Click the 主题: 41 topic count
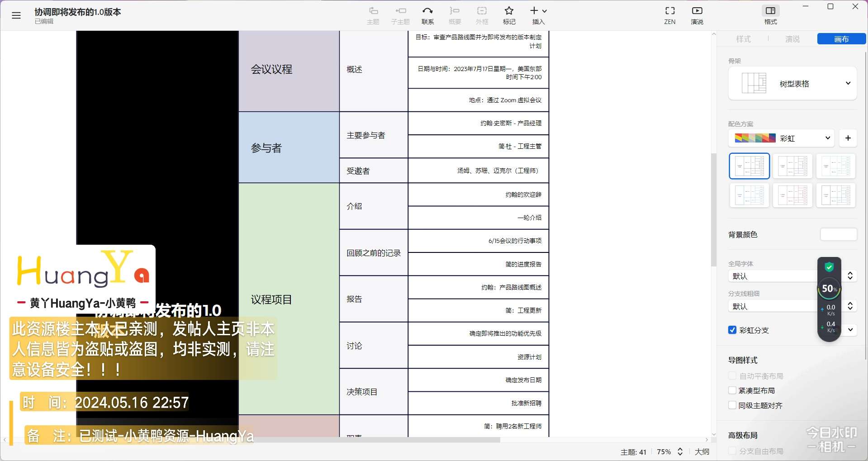The image size is (868, 461). 633,452
